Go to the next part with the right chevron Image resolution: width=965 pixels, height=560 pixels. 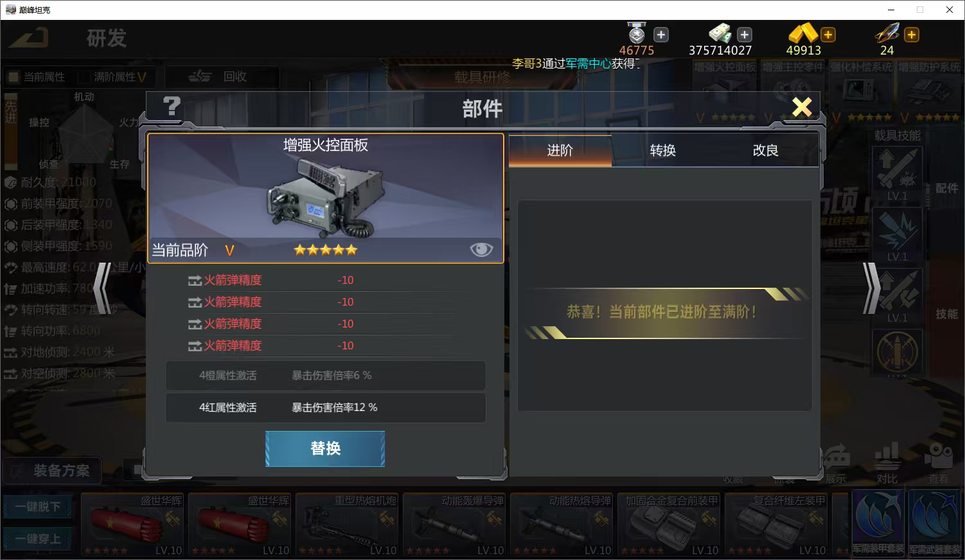(872, 288)
